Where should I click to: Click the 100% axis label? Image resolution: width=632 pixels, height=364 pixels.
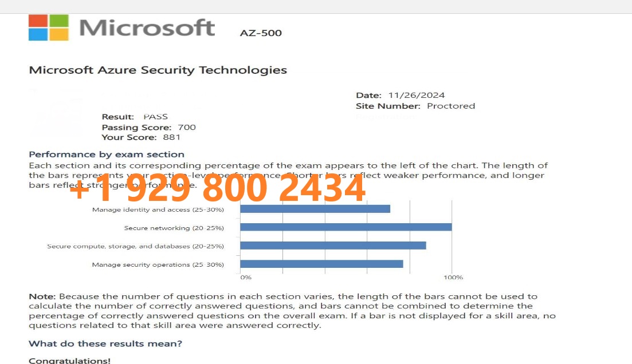[x=453, y=278]
